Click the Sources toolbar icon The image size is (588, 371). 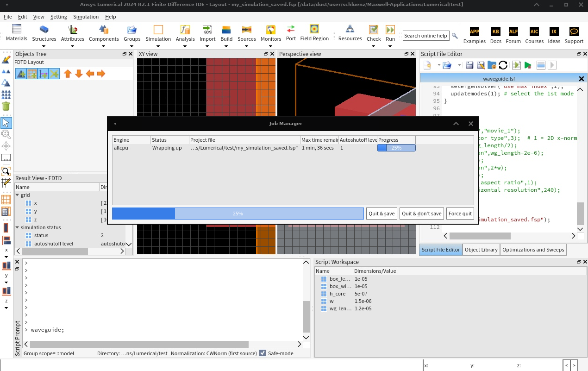click(246, 30)
